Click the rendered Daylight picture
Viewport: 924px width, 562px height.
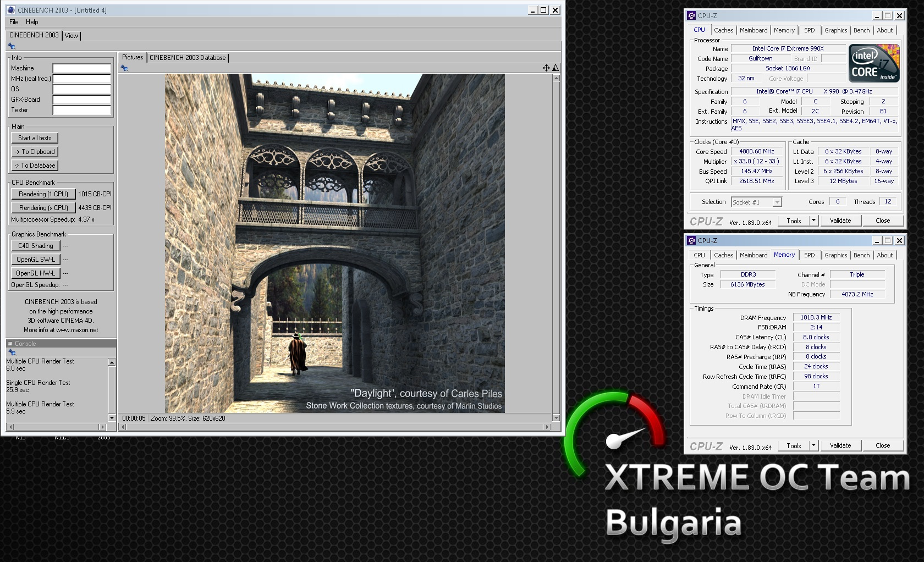tap(334, 243)
